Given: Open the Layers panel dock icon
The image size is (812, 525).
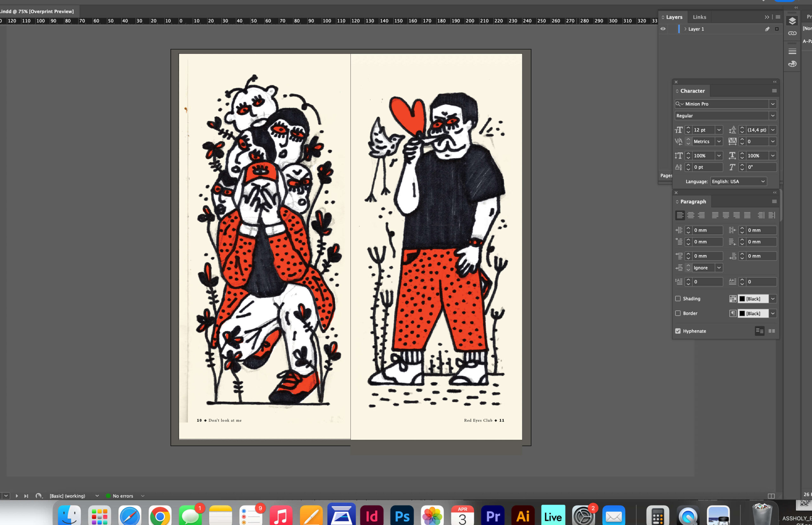Looking at the screenshot, I should (x=792, y=21).
